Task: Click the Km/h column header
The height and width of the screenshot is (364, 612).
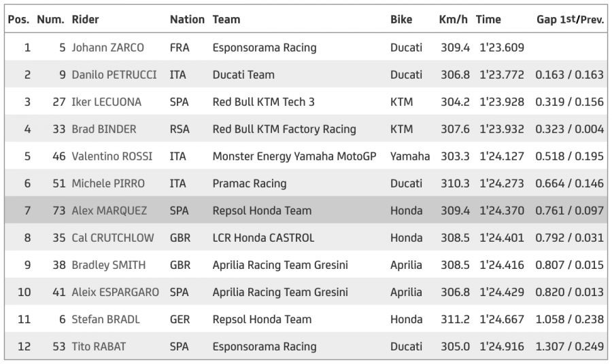Action: pos(454,20)
